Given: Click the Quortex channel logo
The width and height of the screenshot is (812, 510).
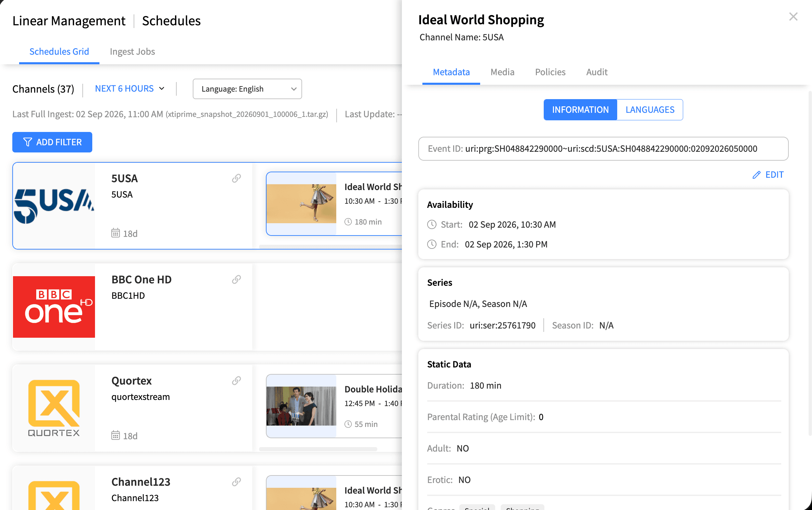Looking at the screenshot, I should (54, 408).
